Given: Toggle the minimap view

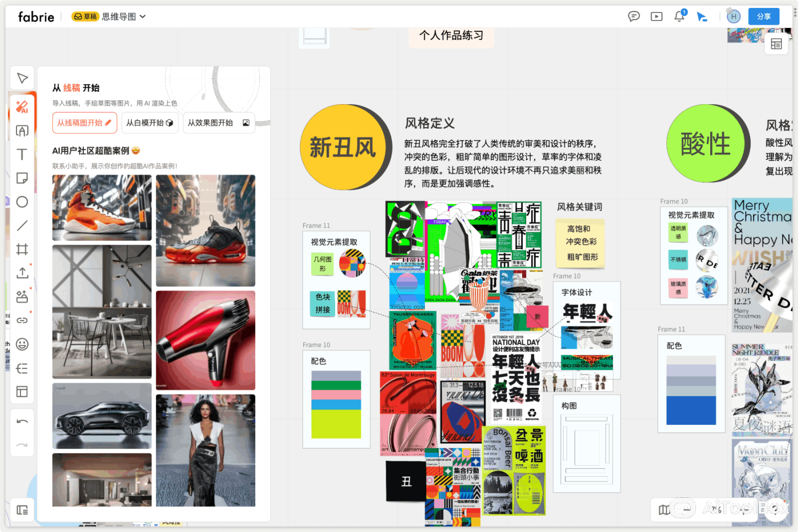Looking at the screenshot, I should (x=665, y=510).
